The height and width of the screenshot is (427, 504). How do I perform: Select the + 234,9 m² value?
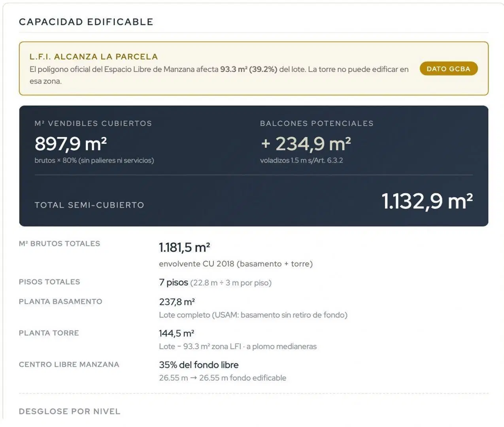306,144
